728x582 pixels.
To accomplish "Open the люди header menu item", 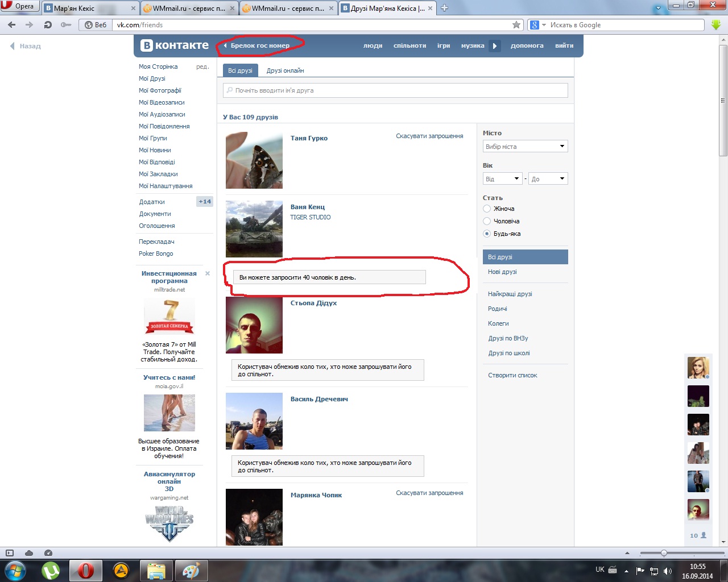I will [373, 45].
